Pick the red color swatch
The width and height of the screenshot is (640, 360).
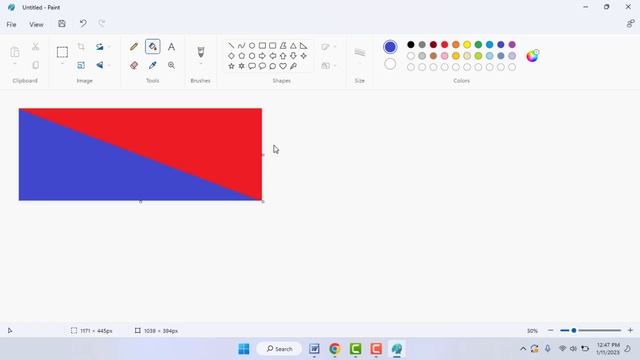click(x=444, y=44)
